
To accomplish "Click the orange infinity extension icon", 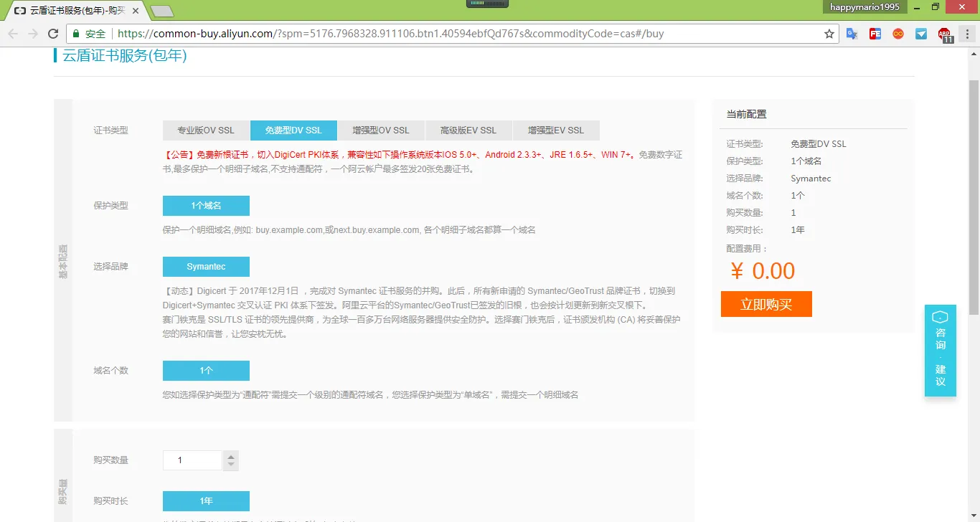I will point(898,34).
